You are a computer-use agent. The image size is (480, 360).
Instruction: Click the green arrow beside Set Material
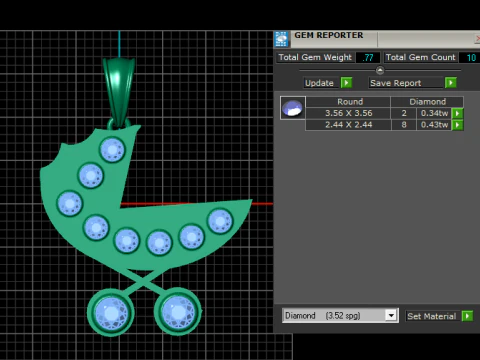point(467,316)
